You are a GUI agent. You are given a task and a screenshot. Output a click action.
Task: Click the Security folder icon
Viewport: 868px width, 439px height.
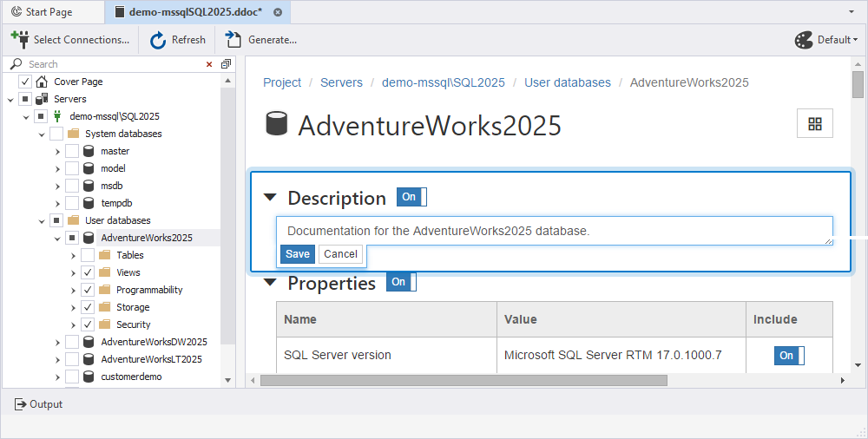click(x=105, y=324)
